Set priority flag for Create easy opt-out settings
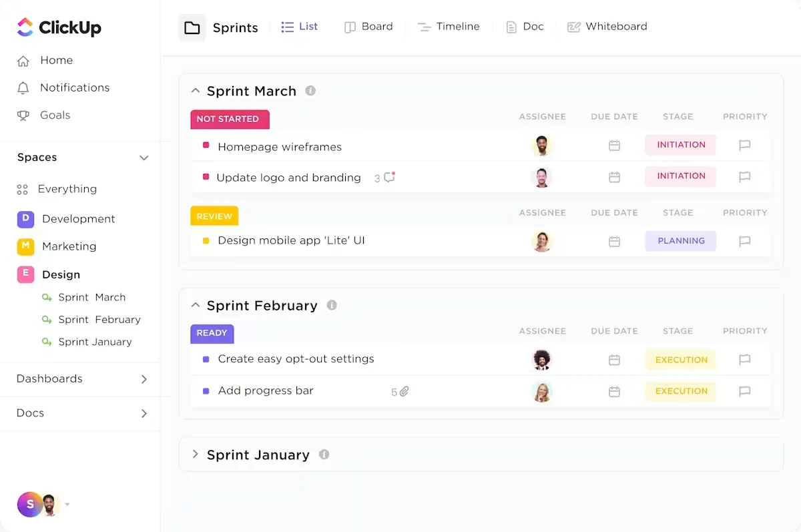Image resolution: width=801 pixels, height=532 pixels. click(x=745, y=360)
